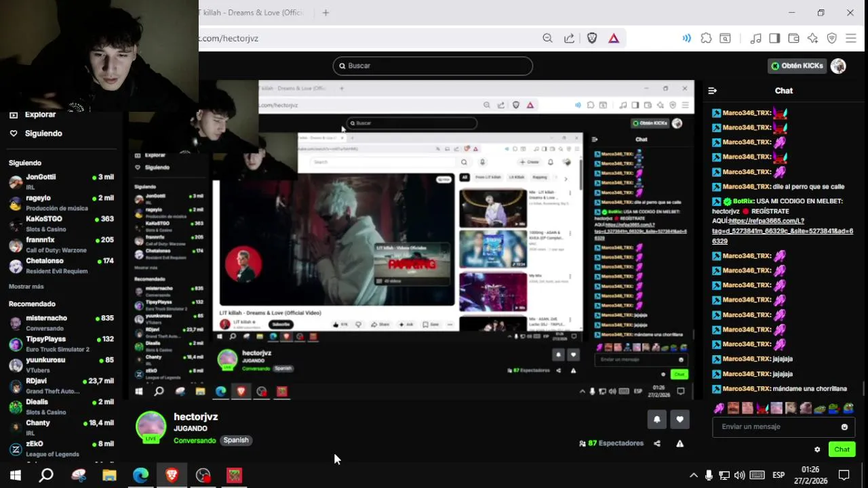
Task: Click the Brave Rewards triangle icon
Action: pos(614,39)
